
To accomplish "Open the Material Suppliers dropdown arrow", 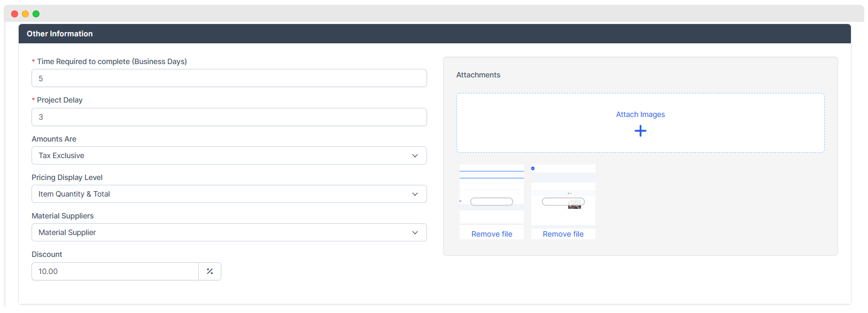I will point(415,232).
